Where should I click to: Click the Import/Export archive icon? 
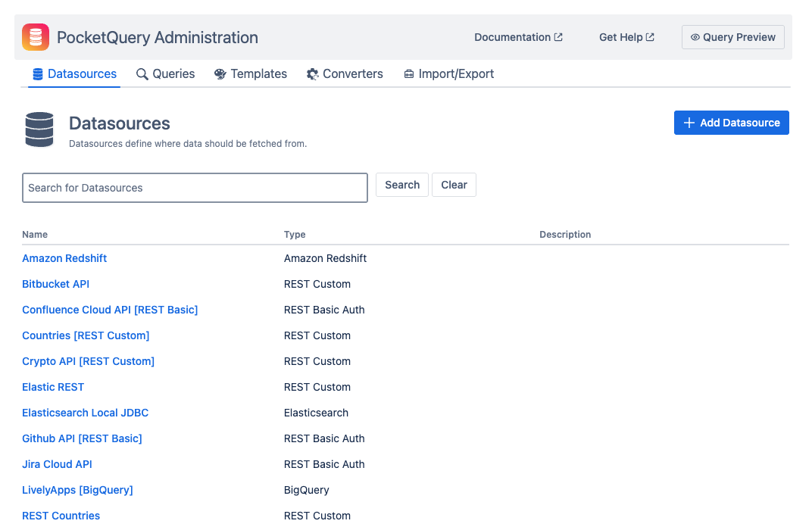tap(409, 73)
